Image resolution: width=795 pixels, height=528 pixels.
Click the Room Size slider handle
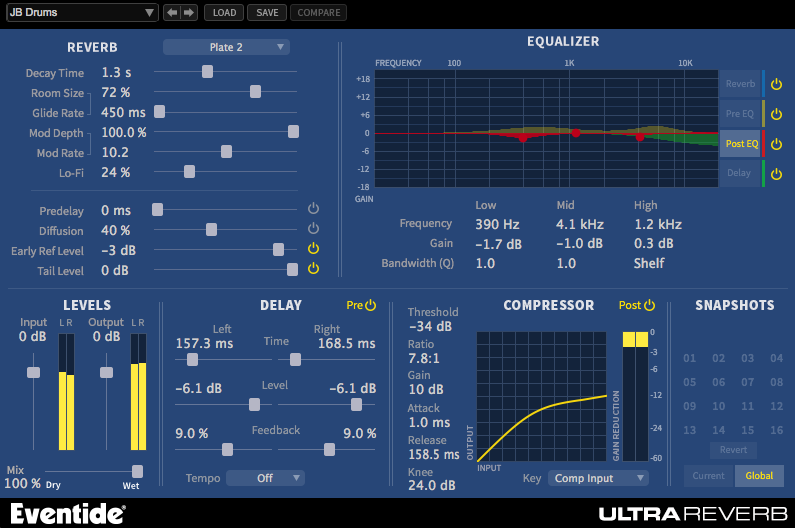pyautogui.click(x=256, y=91)
